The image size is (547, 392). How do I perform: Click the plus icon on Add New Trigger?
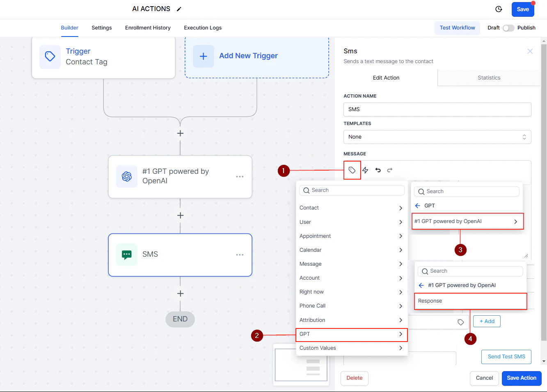pyautogui.click(x=203, y=56)
